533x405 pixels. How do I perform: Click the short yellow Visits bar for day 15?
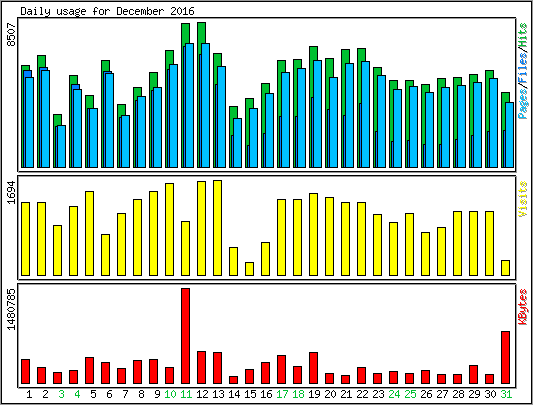250,269
